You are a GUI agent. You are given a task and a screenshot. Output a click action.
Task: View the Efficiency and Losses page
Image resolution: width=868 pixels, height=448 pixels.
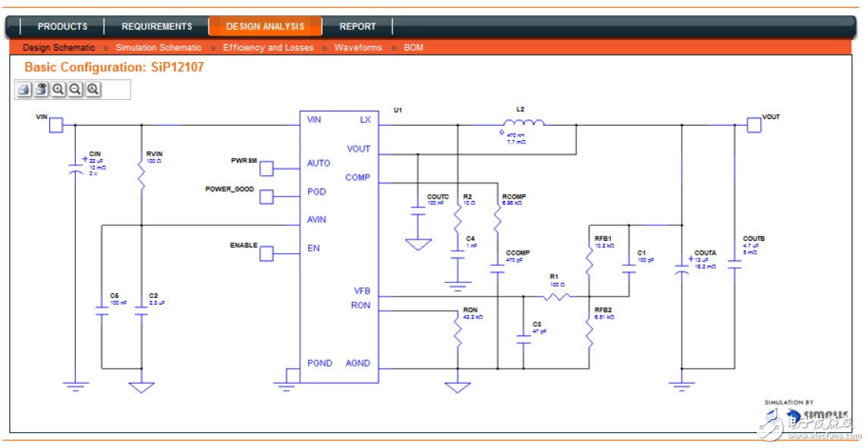[268, 48]
